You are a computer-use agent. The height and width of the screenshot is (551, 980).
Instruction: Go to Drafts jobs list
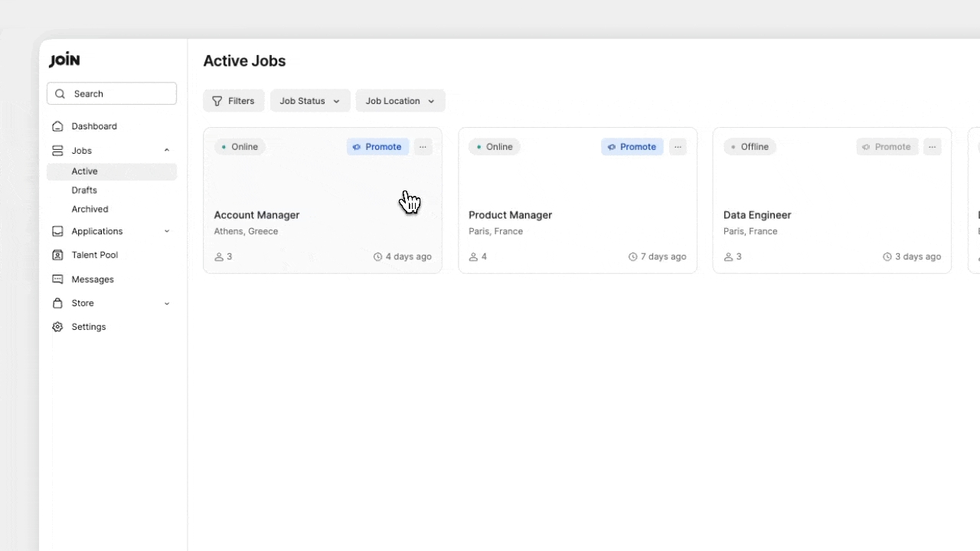84,190
